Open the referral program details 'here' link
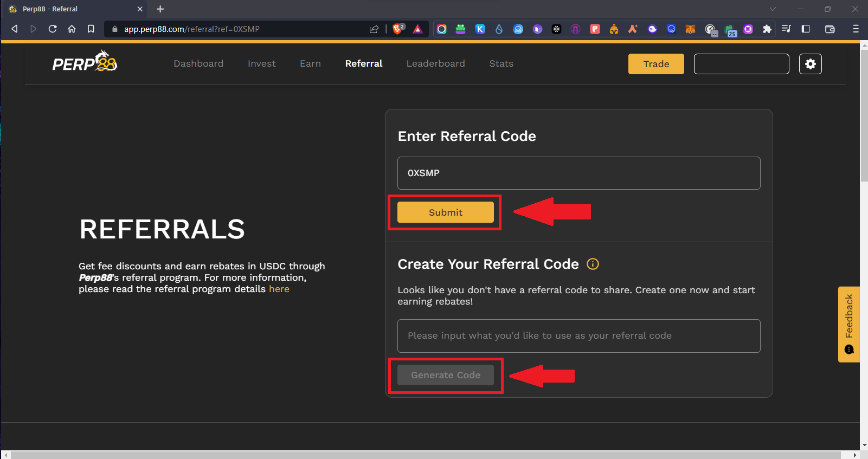 (x=279, y=289)
